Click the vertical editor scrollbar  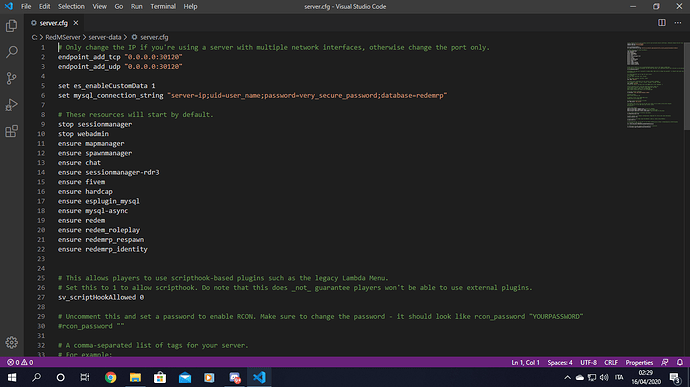686,86
